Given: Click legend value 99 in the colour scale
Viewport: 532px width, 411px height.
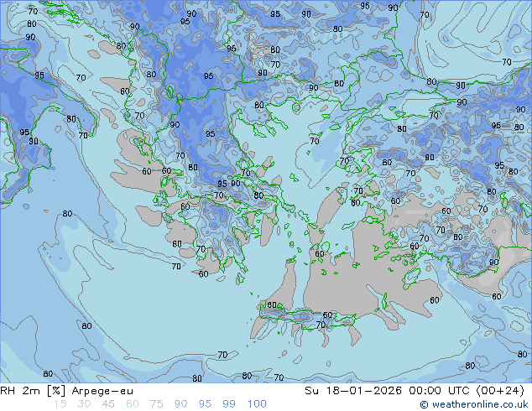Looking at the screenshot, I should [229, 404].
